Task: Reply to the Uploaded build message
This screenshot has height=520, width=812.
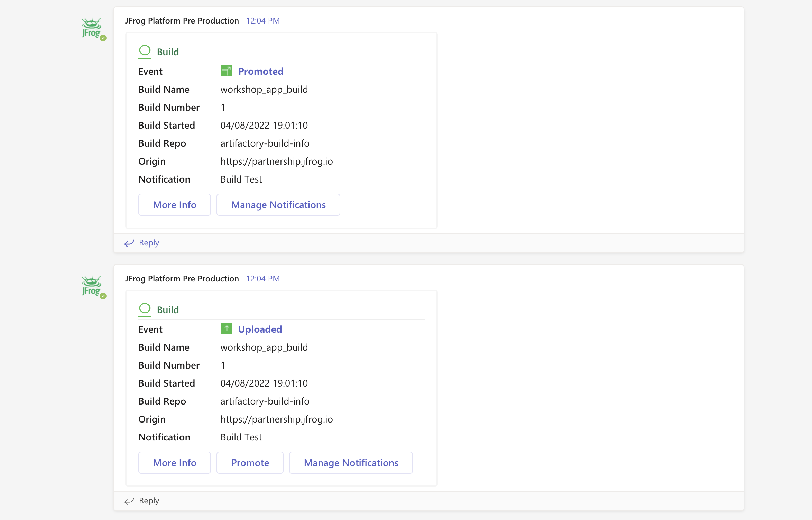Action: point(149,501)
